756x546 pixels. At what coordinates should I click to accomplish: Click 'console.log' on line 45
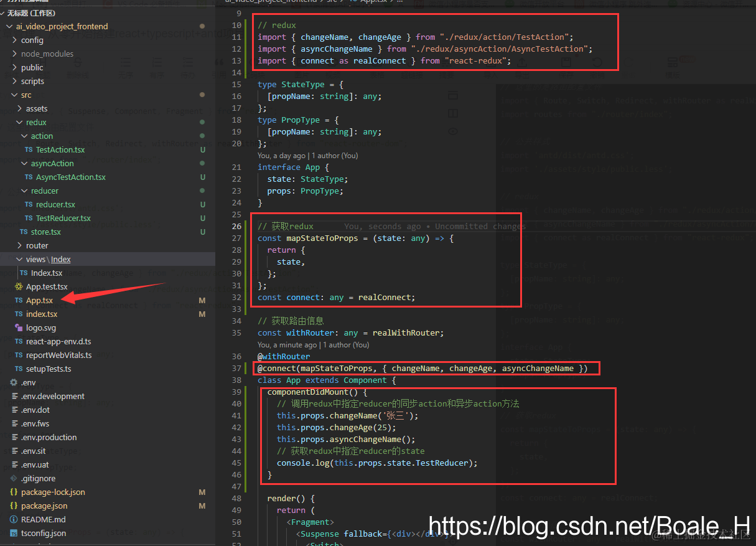[x=303, y=463]
